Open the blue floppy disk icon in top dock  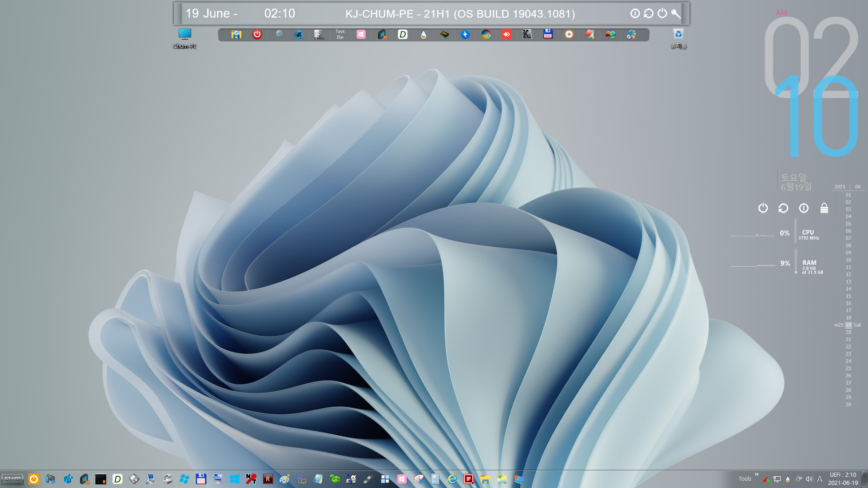[548, 34]
